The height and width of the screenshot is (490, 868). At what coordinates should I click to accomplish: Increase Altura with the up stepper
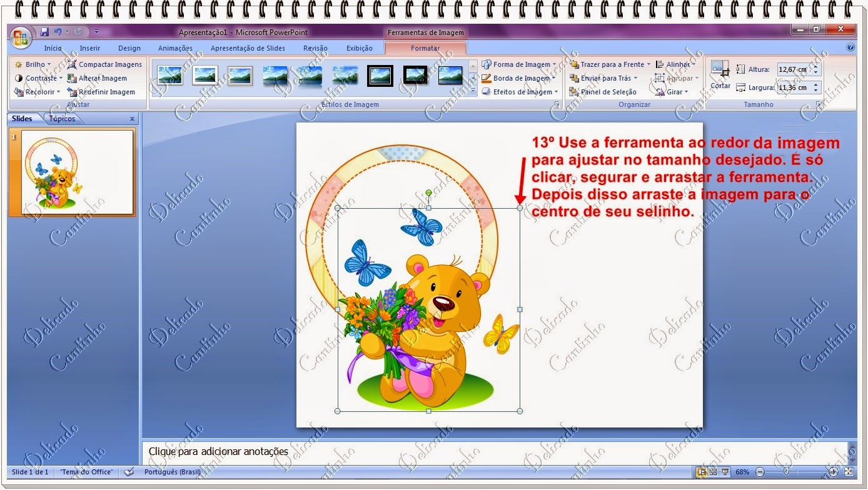[815, 66]
